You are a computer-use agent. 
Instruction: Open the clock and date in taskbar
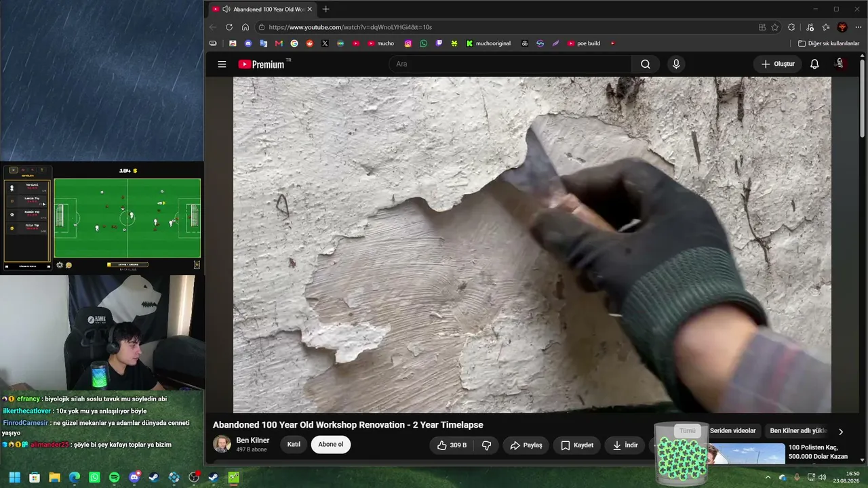848,477
